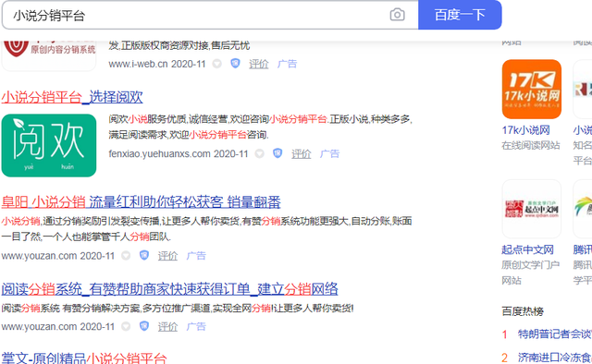
Task: Click the 在线阅读网站 caption under 17k小说网
Action: tap(530, 146)
